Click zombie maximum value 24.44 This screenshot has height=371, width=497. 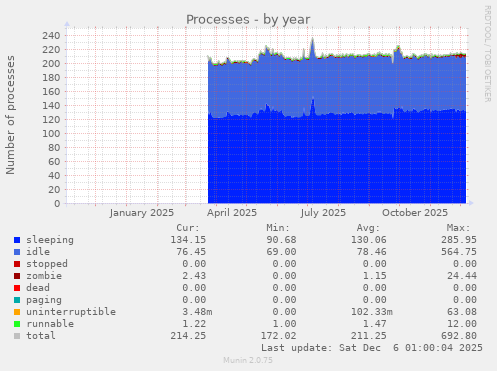462,276
